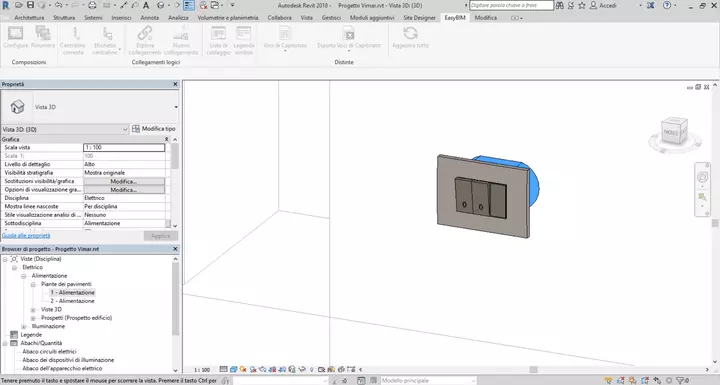
Task: Select Abaco dei dispositivi di illuminazione
Action: point(68,360)
